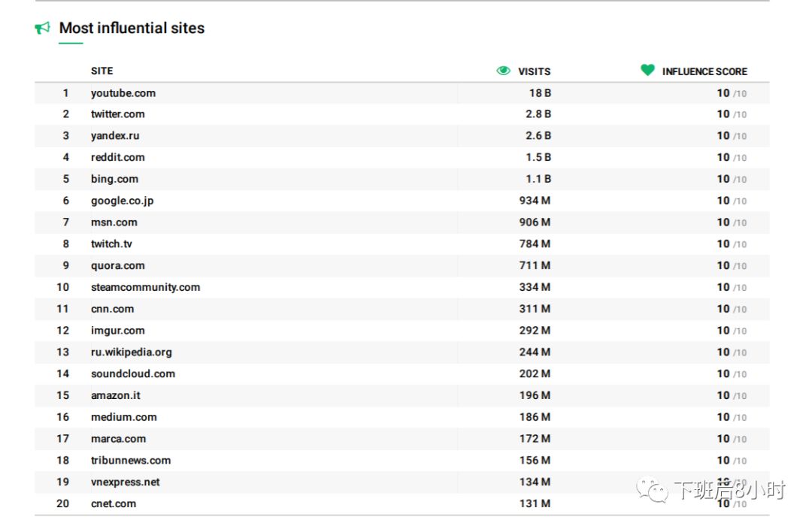The width and height of the screenshot is (812, 526).
Task: Click the influence score in the imgur.com row
Action: click(732, 331)
